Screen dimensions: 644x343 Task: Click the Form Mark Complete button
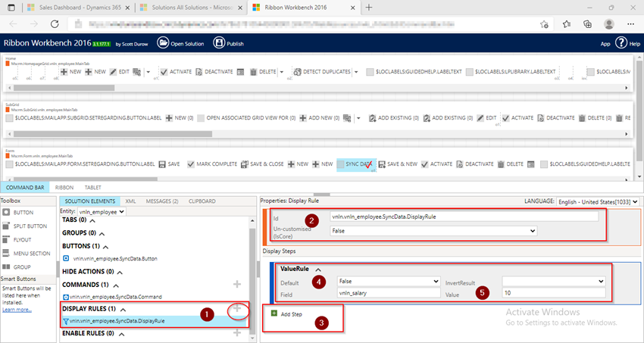[212, 164]
